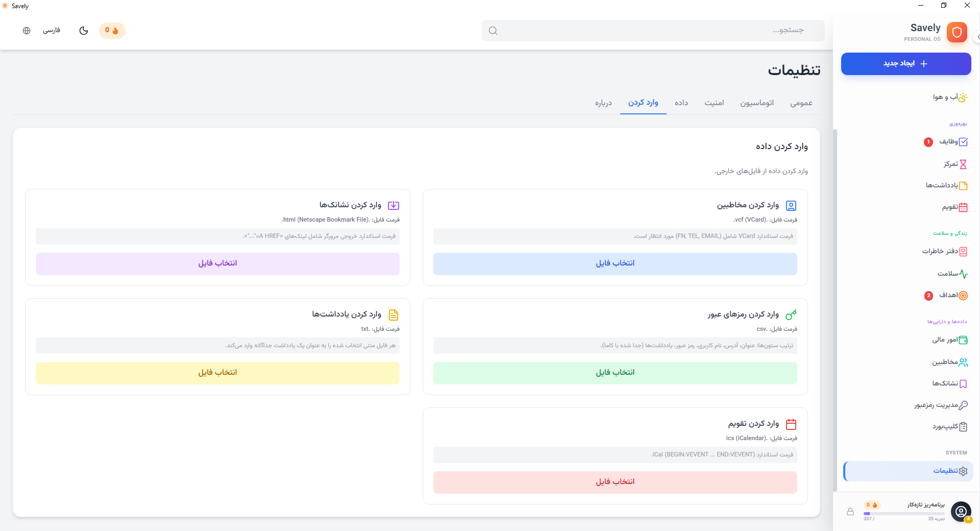Collapse the sidebar using the edge chevron
Screen dimensions: 980x531
pos(977,36)
